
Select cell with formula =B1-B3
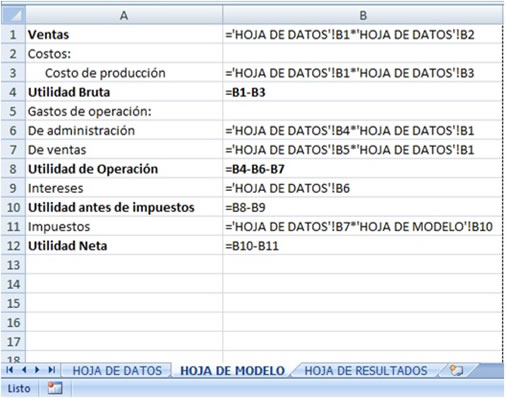tap(363, 92)
